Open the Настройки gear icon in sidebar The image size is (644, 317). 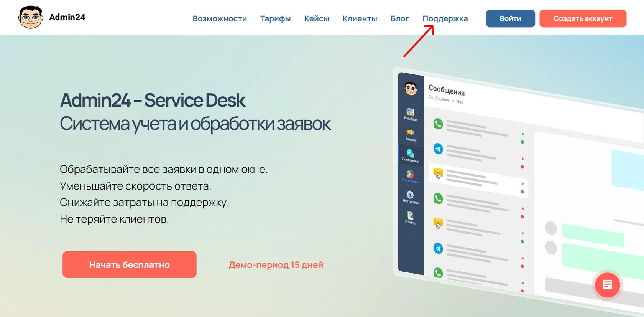(410, 195)
